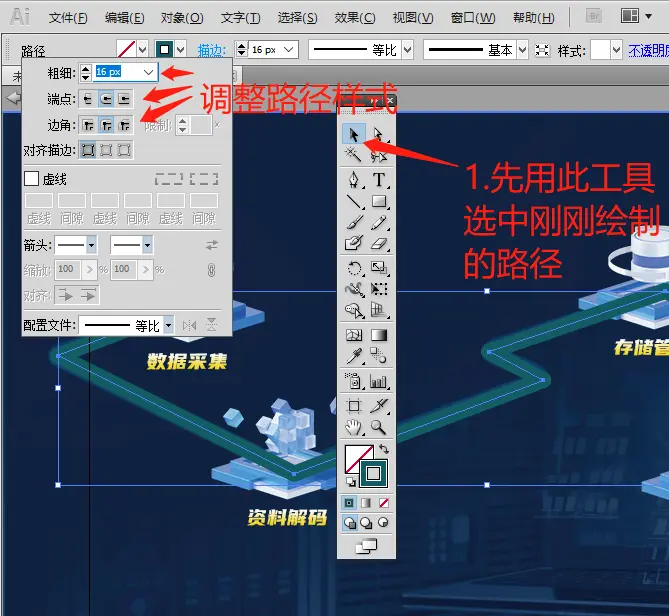
Task: Select the Magic Wand tool
Action: 354,154
